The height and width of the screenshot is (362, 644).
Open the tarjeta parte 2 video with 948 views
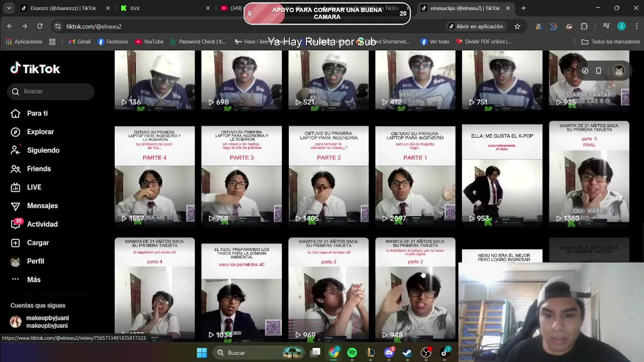[x=415, y=290]
